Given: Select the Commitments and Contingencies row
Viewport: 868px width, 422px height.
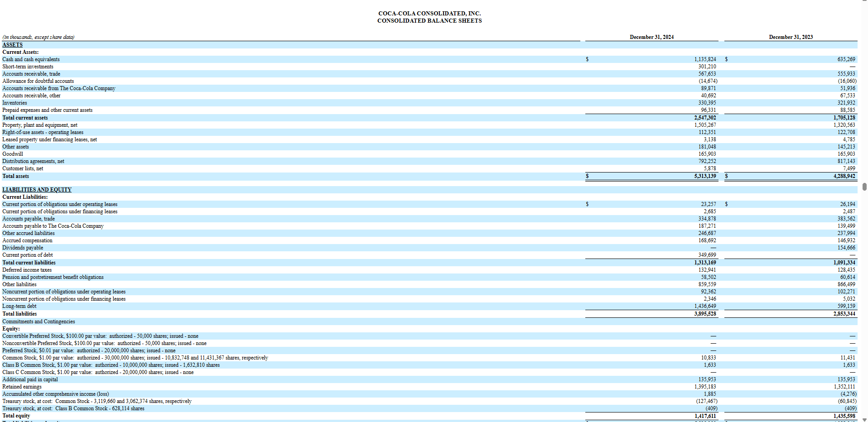Looking at the screenshot, I should [x=39, y=321].
